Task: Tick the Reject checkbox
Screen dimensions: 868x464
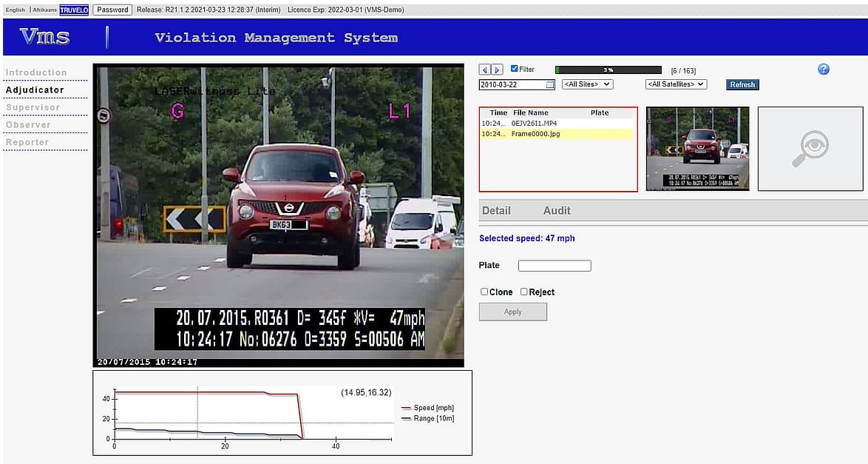Action: tap(523, 292)
